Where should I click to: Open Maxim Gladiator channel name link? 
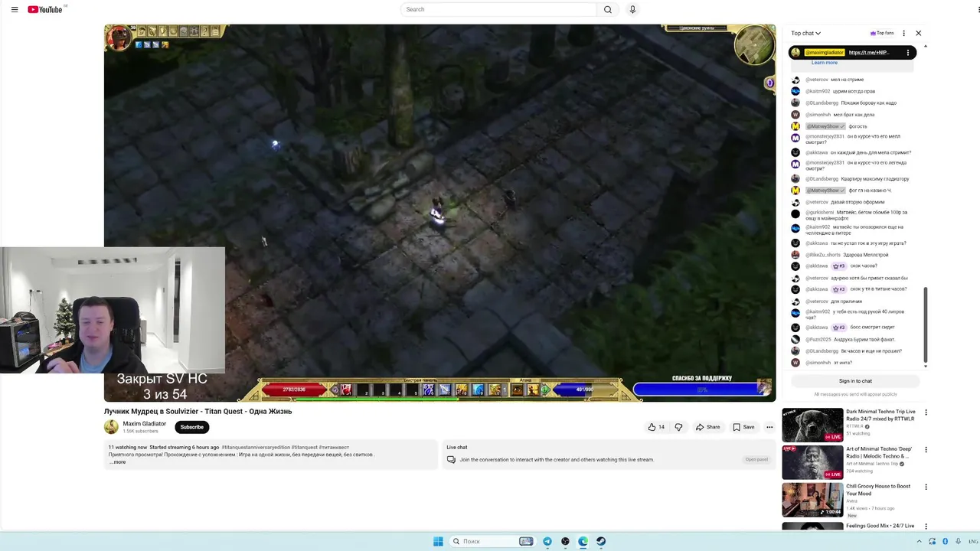point(145,424)
